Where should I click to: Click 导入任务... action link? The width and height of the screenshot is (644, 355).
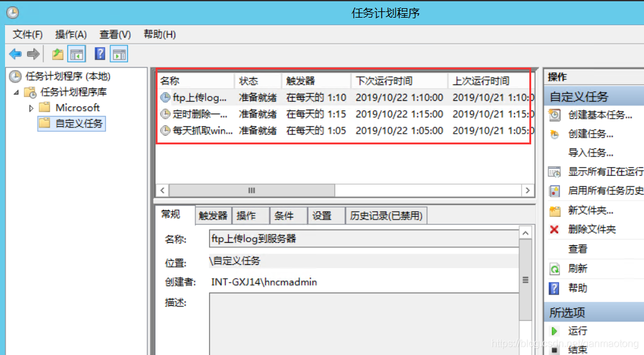tap(590, 153)
